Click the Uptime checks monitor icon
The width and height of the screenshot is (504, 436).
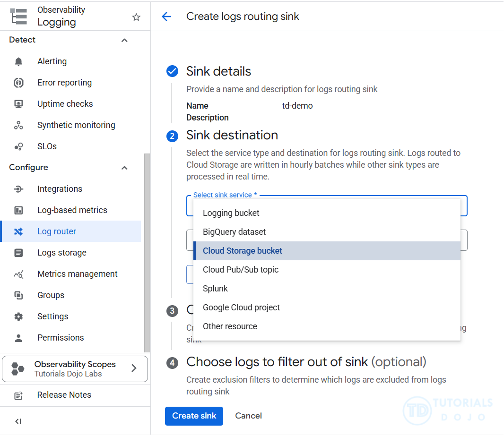point(18,104)
